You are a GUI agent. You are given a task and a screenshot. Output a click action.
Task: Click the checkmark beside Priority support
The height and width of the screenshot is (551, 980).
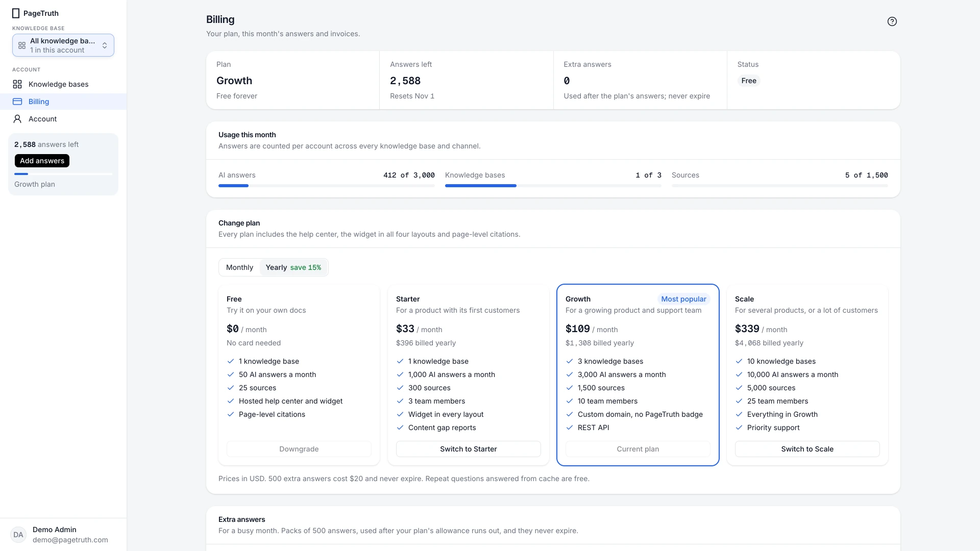(739, 428)
